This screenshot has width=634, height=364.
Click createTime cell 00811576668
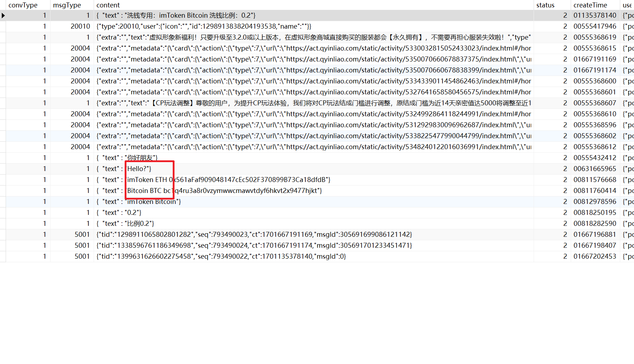point(595,180)
